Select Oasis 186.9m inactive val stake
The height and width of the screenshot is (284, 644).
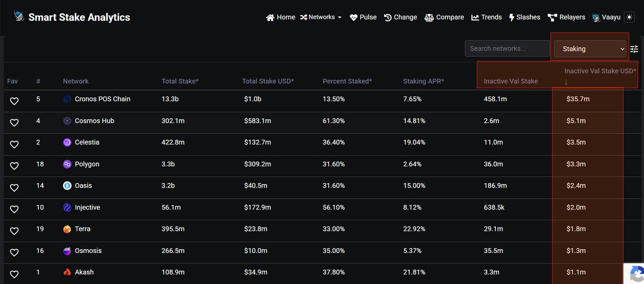point(495,186)
